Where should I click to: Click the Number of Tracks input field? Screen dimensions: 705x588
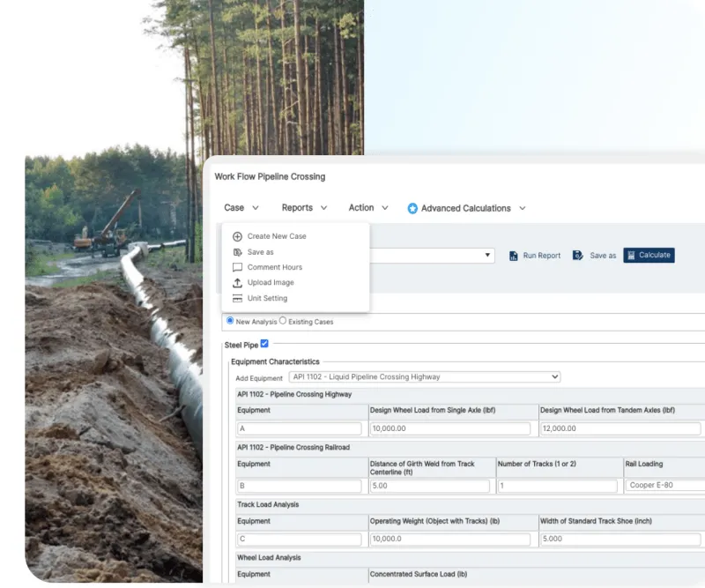click(x=557, y=486)
